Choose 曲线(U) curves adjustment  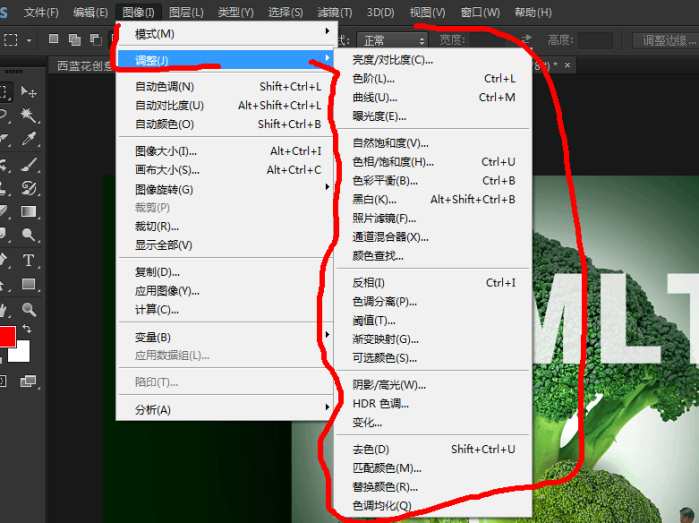[x=433, y=97]
